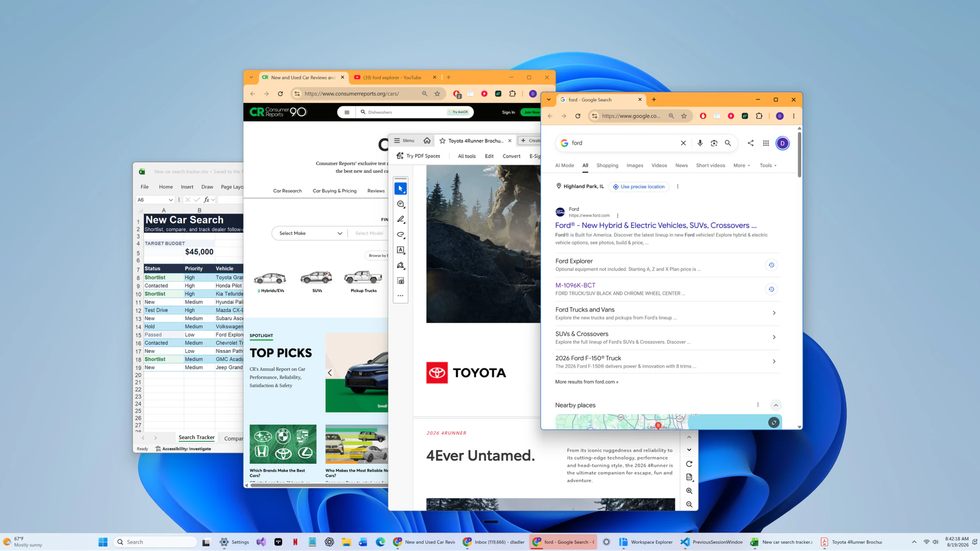Open File Explorer from the taskbar
This screenshot has width=980, height=551.
coord(346,542)
